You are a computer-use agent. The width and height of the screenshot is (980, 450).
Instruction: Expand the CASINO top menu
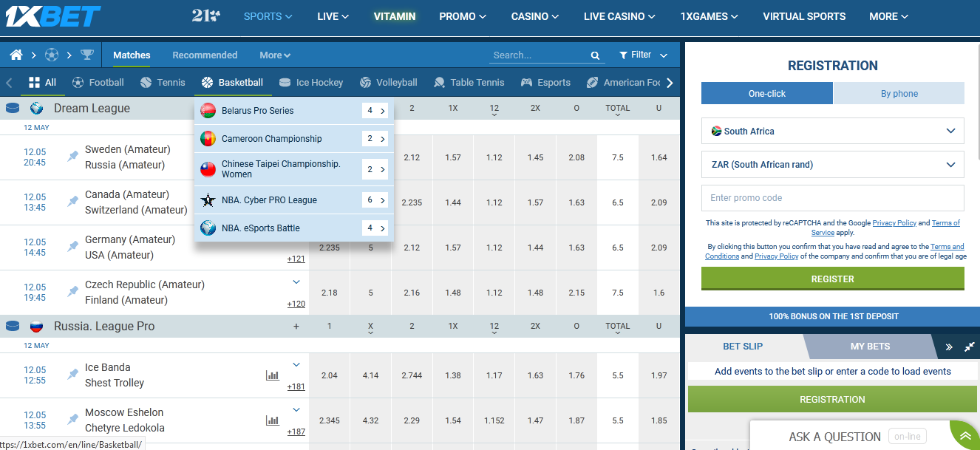[535, 16]
